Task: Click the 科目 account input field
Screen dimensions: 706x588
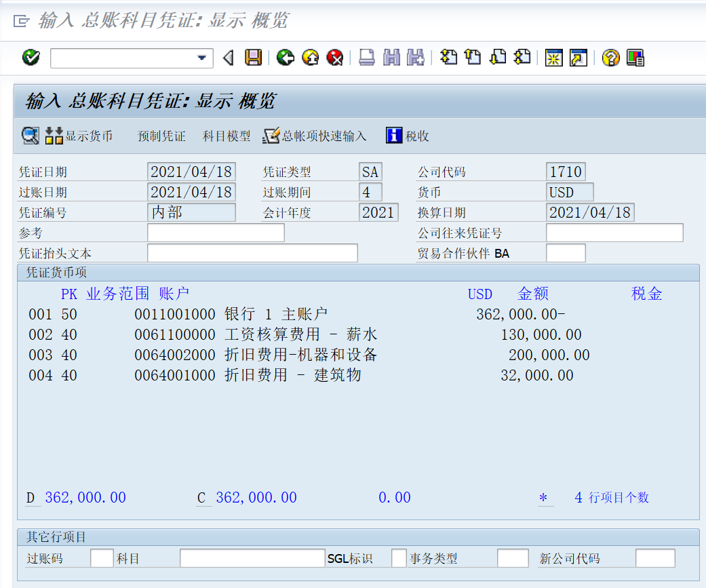Action: click(x=252, y=558)
